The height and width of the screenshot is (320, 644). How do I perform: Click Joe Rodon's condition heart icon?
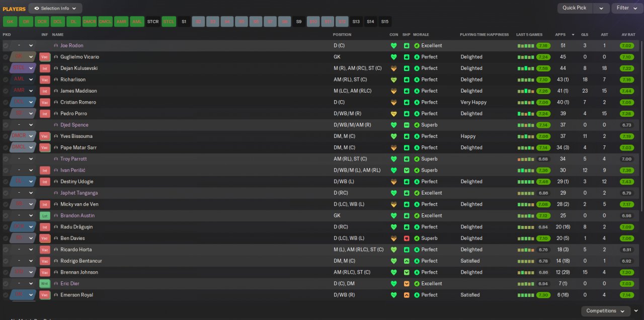[x=393, y=46]
